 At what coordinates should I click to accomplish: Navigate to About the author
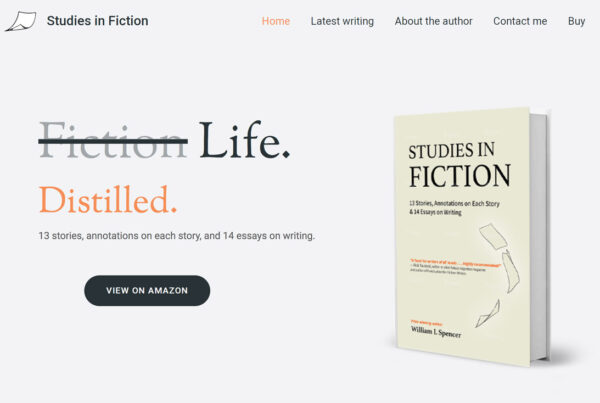[433, 21]
